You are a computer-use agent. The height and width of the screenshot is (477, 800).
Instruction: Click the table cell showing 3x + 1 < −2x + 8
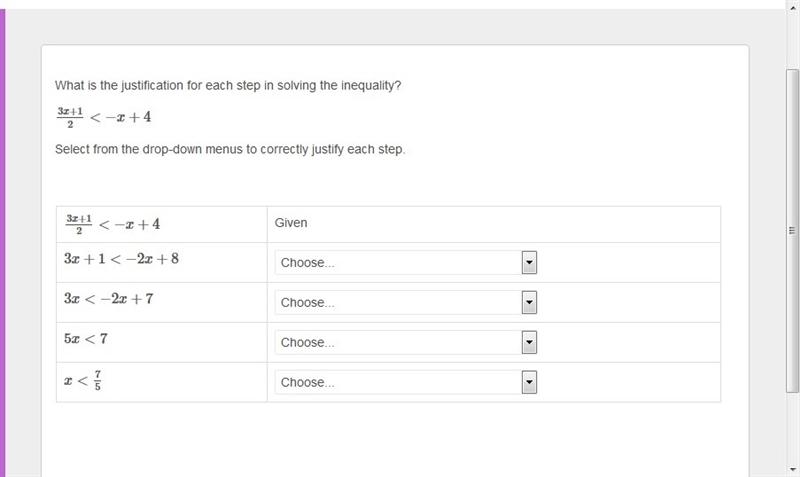pyautogui.click(x=162, y=263)
